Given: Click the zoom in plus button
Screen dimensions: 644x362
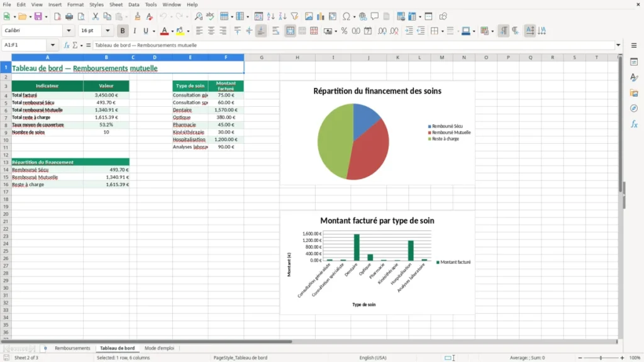Looking at the screenshot, I should (622, 358).
